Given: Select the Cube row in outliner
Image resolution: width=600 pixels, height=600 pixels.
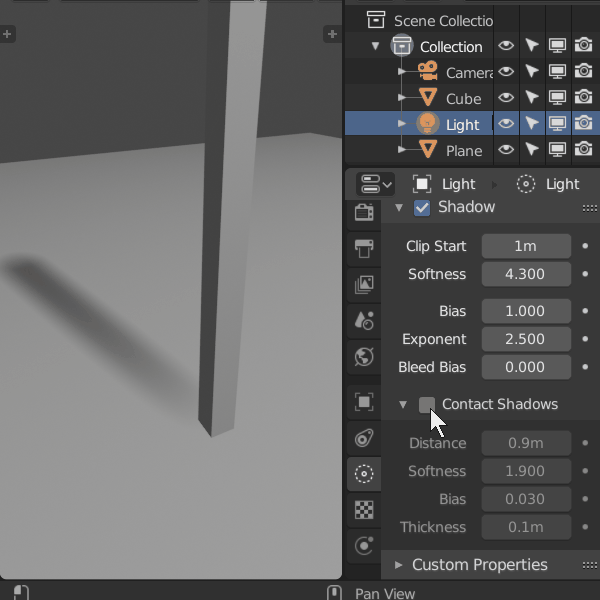Looking at the screenshot, I should point(473,97).
